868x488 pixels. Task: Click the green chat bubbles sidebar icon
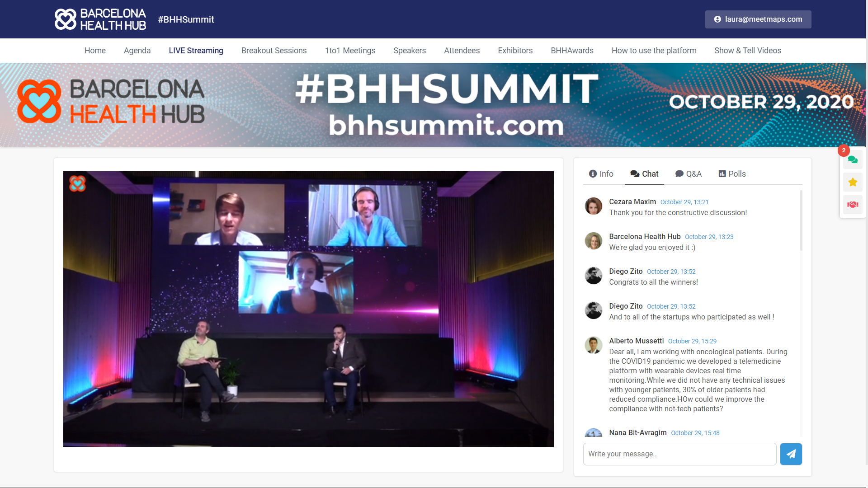(853, 160)
